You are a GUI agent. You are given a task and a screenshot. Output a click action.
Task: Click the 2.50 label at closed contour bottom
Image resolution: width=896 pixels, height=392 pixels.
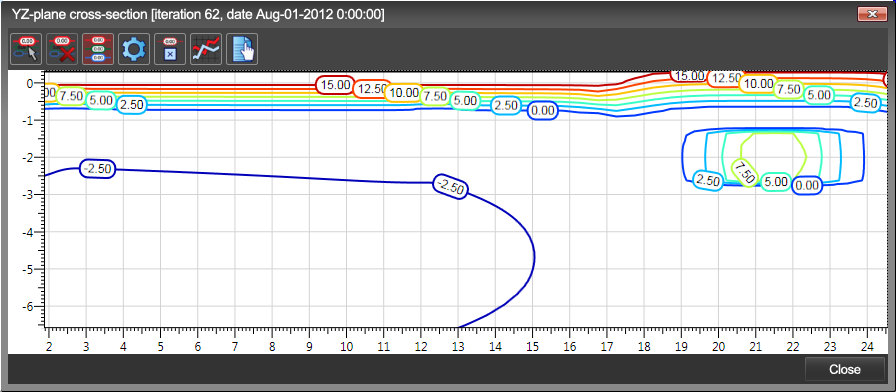(708, 181)
